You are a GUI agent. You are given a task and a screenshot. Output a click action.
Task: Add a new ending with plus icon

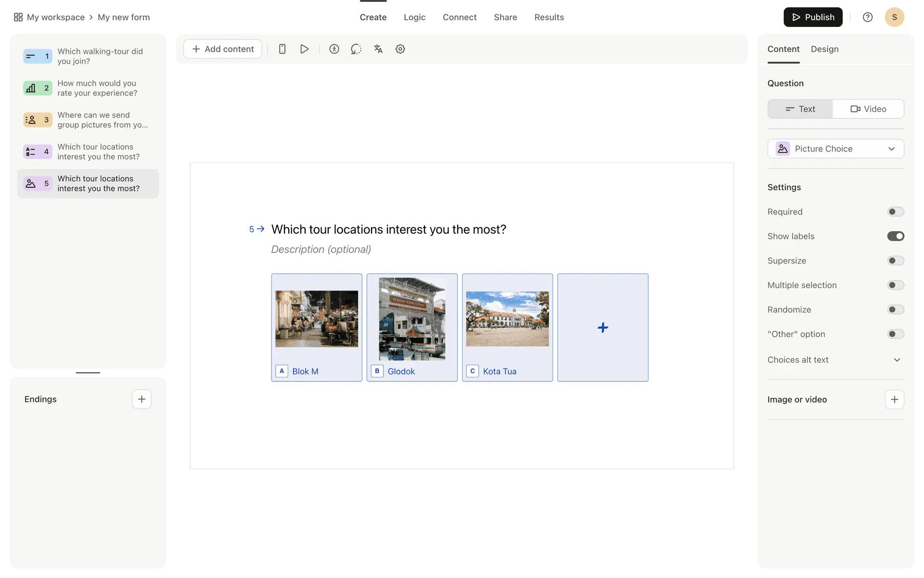click(141, 399)
